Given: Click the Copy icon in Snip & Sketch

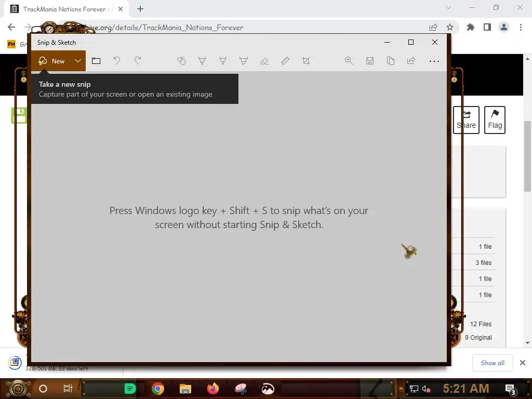Looking at the screenshot, I should tap(391, 61).
